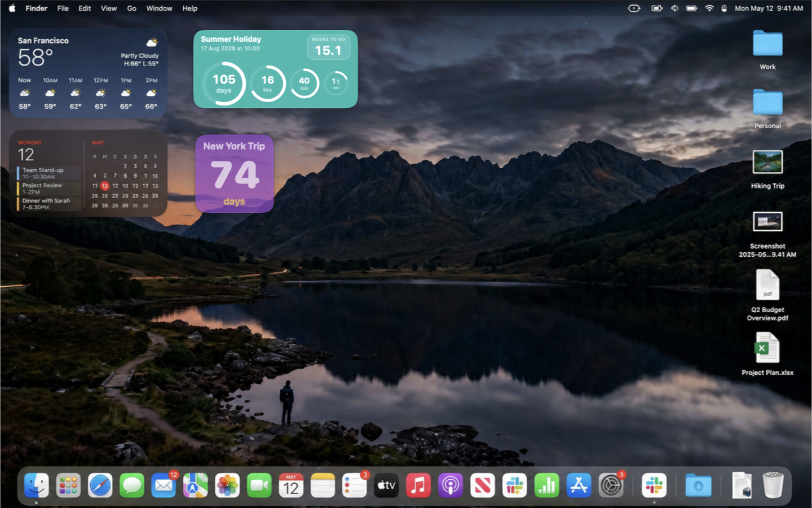This screenshot has width=812, height=508.
Task: Open the Apple menu
Action: [x=12, y=8]
